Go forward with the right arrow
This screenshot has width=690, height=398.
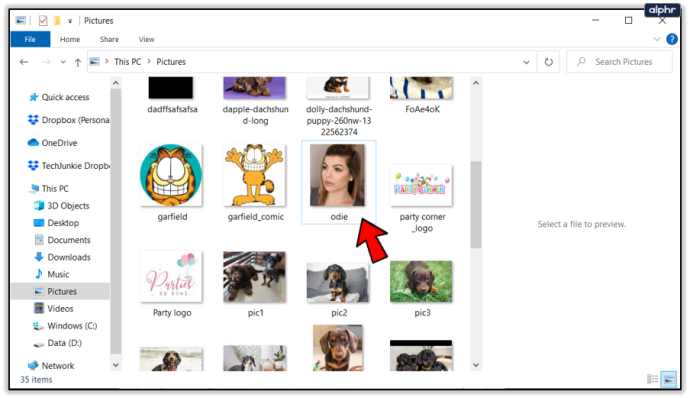[x=46, y=62]
